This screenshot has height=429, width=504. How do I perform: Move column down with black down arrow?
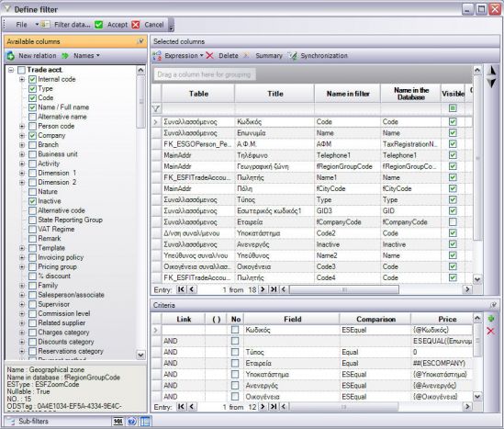point(491,83)
